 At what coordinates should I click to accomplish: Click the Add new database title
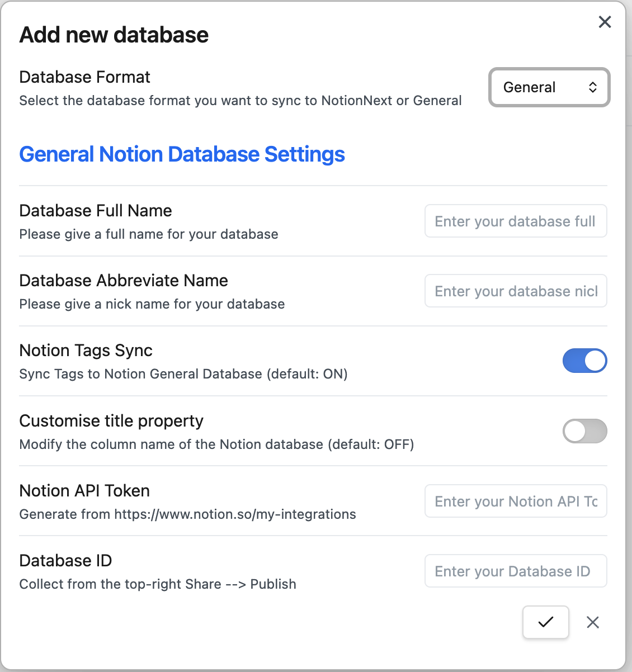pyautogui.click(x=114, y=35)
